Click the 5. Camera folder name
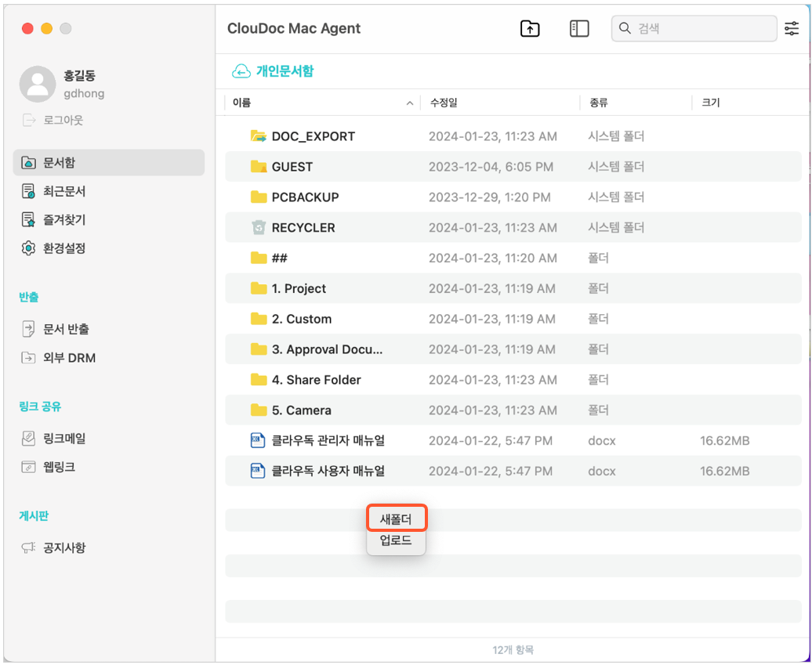The width and height of the screenshot is (812, 665). (x=302, y=410)
